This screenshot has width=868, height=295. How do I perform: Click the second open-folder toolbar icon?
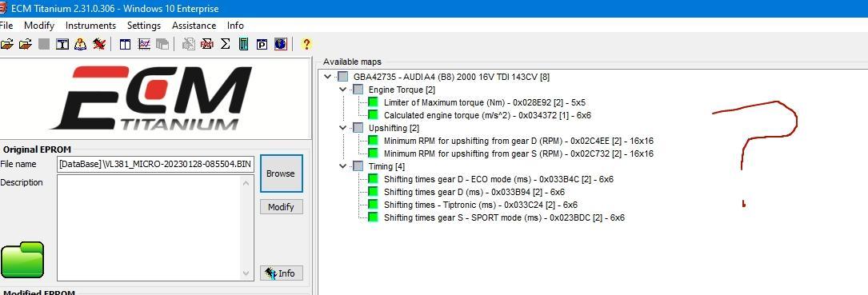(x=25, y=44)
